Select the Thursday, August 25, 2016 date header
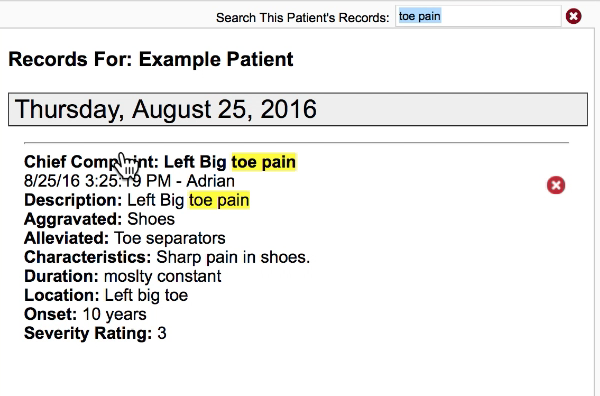The width and height of the screenshot is (600, 396). point(298,109)
